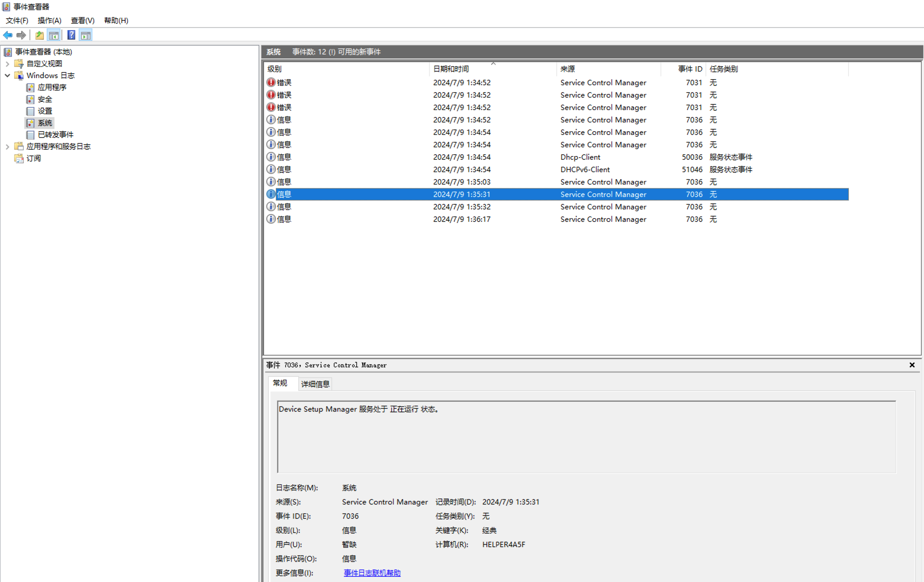Select the Dhcp-Client event 50036 row
924x582 pixels.
click(580, 157)
